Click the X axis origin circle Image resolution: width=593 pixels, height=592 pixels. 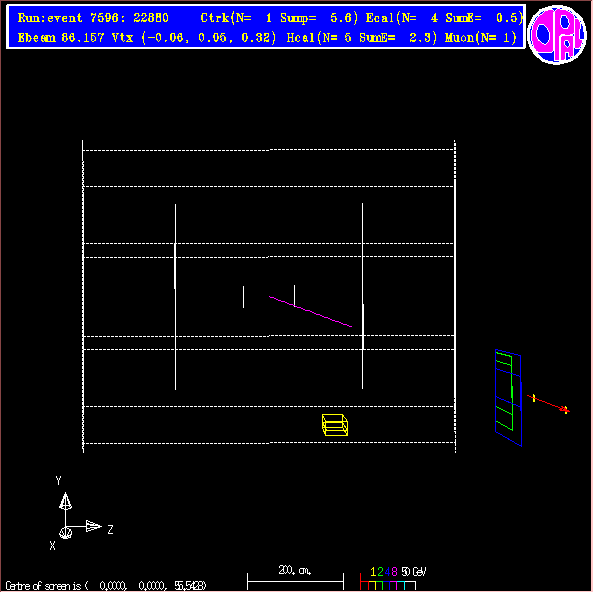pos(65,533)
